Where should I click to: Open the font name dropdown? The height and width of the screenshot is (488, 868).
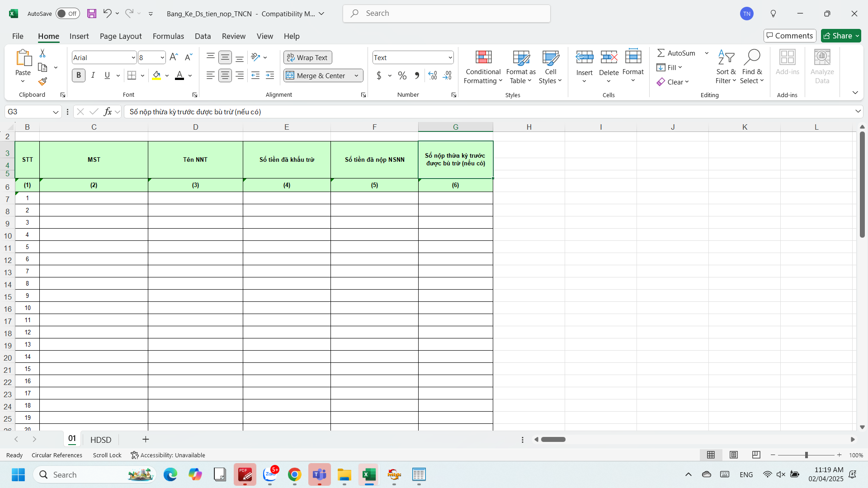[133, 57]
